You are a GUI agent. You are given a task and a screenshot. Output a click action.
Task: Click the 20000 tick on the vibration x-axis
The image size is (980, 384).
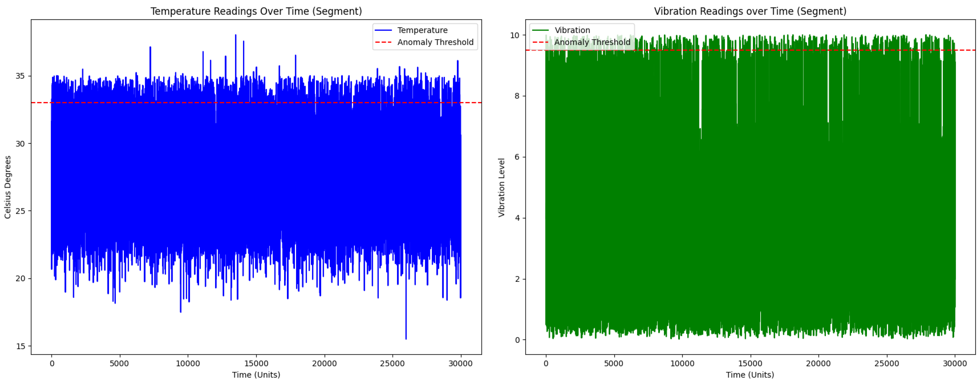(818, 364)
